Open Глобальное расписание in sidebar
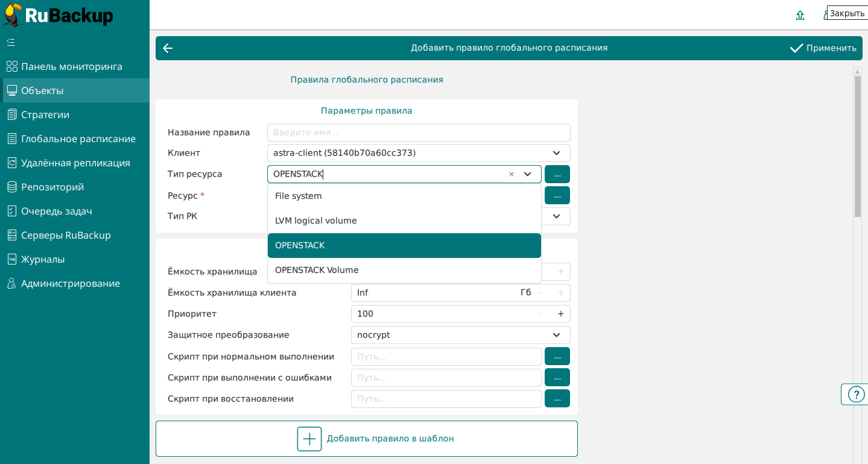Image resolution: width=868 pixels, height=464 pixels. point(75,139)
